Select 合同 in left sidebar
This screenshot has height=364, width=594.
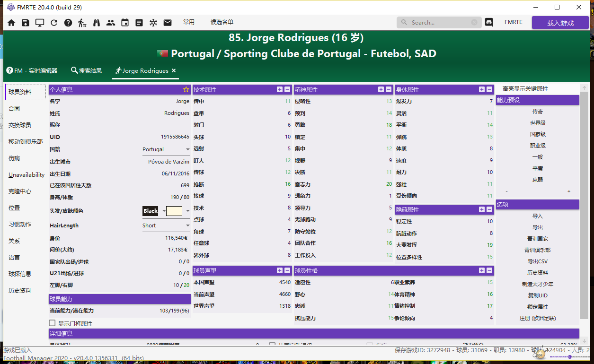pyautogui.click(x=14, y=108)
